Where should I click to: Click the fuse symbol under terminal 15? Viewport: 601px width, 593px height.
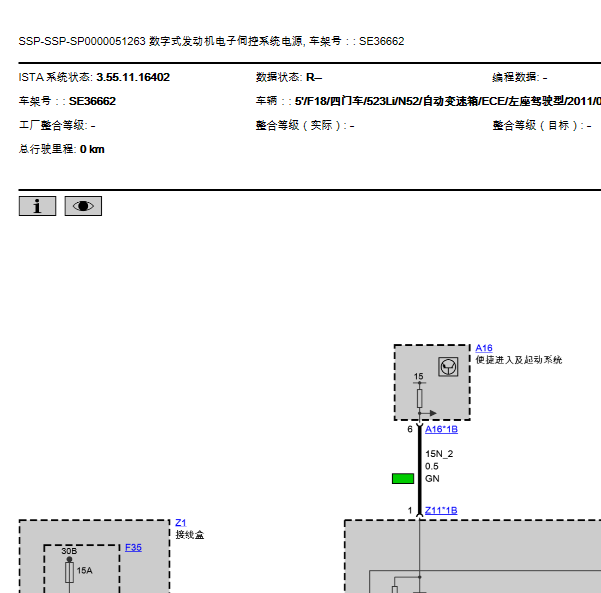pyautogui.click(x=420, y=398)
